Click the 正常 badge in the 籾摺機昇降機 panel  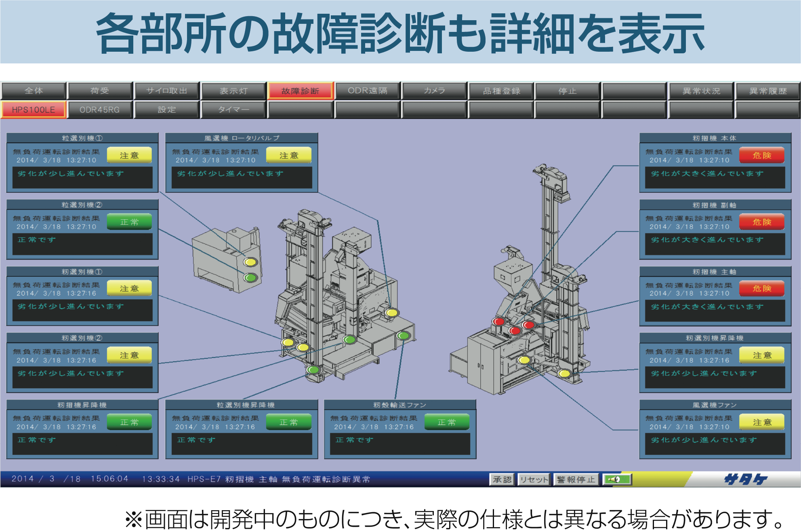[x=129, y=422]
